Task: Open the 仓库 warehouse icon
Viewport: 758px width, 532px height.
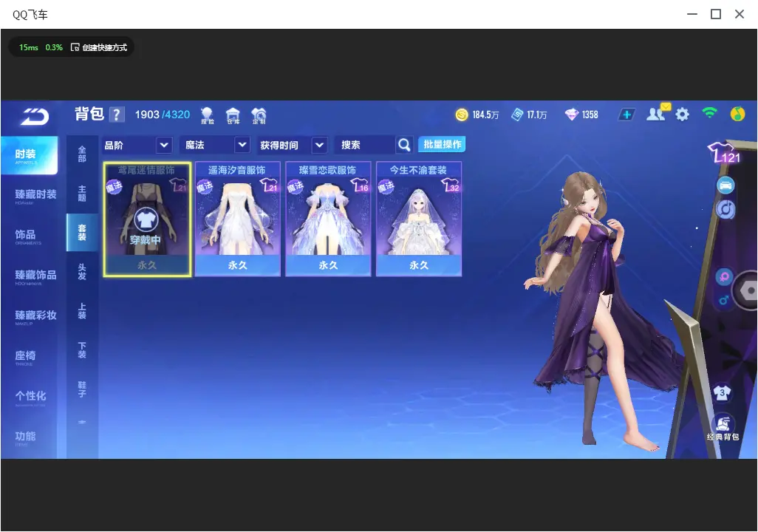Action: point(233,115)
